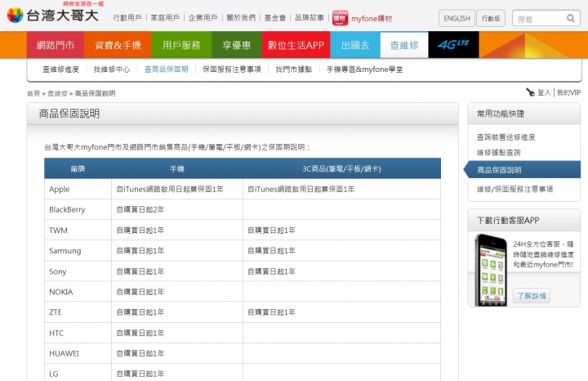
Task: Click the key icon beside 登入
Action: [x=530, y=92]
